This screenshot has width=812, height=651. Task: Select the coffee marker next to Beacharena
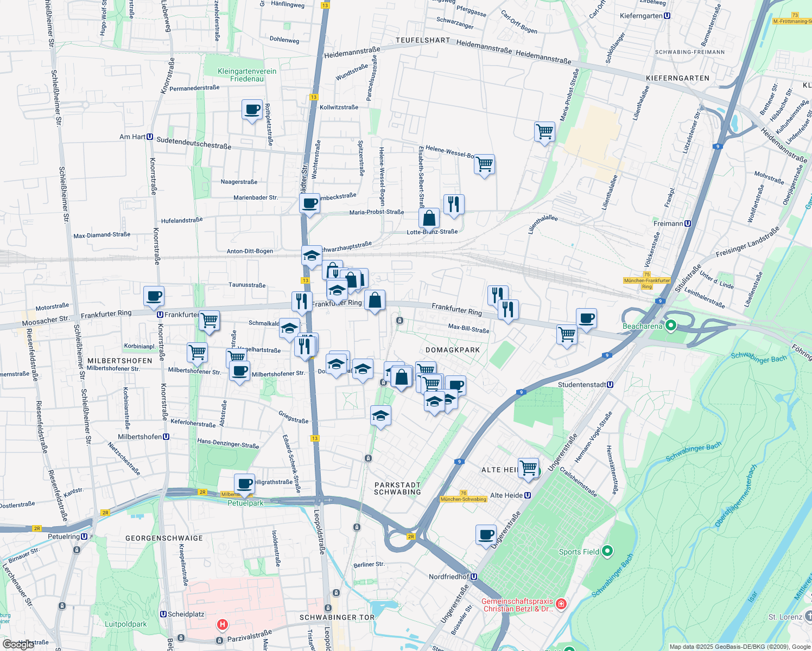(586, 319)
